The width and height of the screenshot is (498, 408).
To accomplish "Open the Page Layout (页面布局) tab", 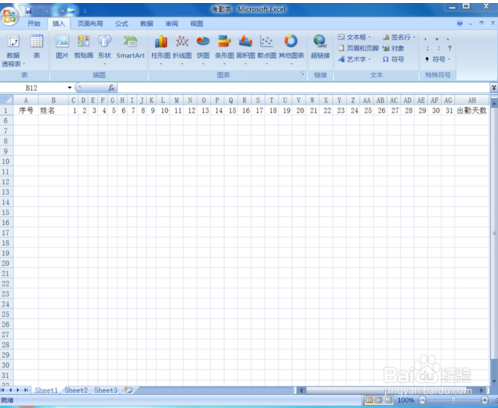I will [90, 23].
